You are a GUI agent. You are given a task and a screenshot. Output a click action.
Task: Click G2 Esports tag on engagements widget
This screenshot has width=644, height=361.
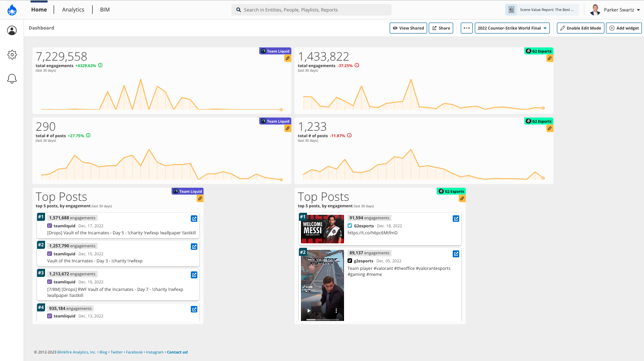pos(539,51)
